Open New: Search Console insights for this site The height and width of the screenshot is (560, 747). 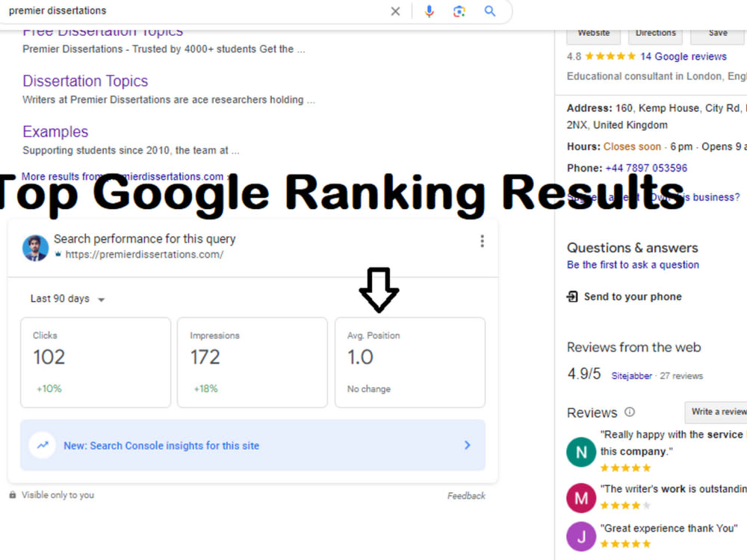point(252,445)
